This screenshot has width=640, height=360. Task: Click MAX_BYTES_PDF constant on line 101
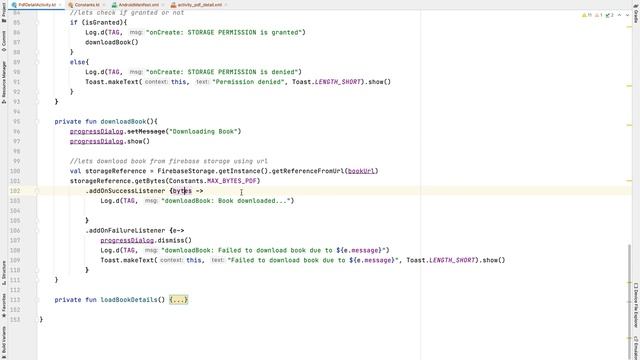(231, 181)
